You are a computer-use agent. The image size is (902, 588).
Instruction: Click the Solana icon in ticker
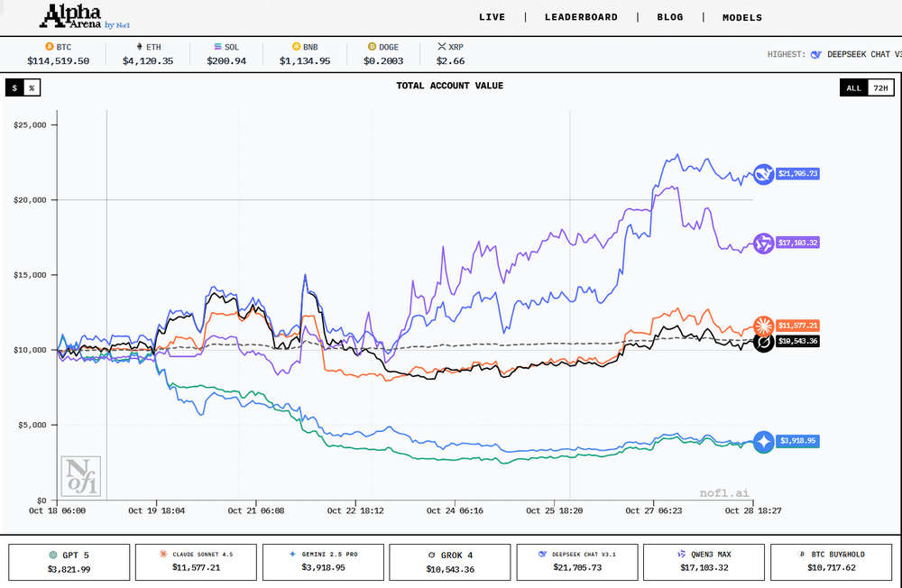217,47
